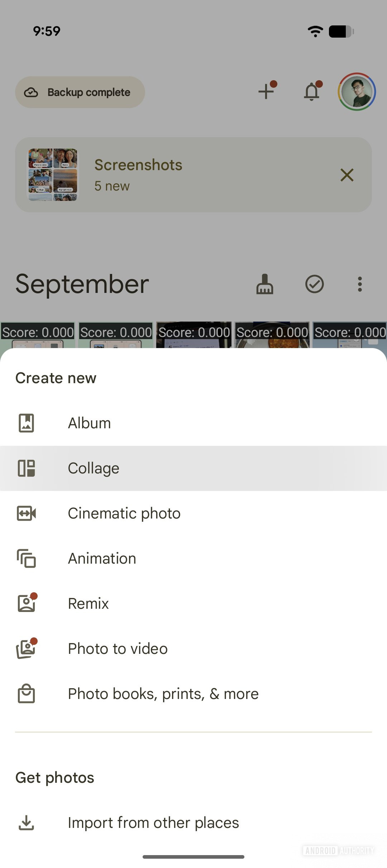This screenshot has width=387, height=868.
Task: Open the three-dot overflow menu for September
Action: (360, 284)
